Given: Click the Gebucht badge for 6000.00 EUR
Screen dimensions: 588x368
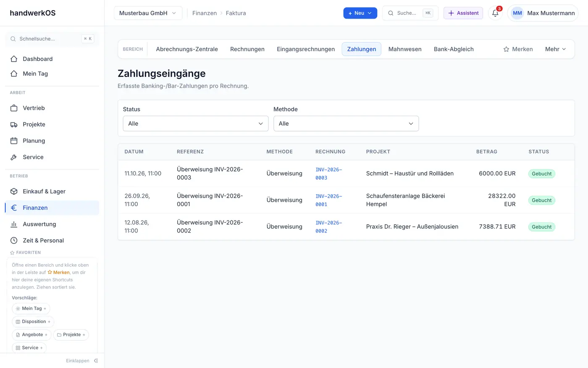Looking at the screenshot, I should pyautogui.click(x=542, y=174).
